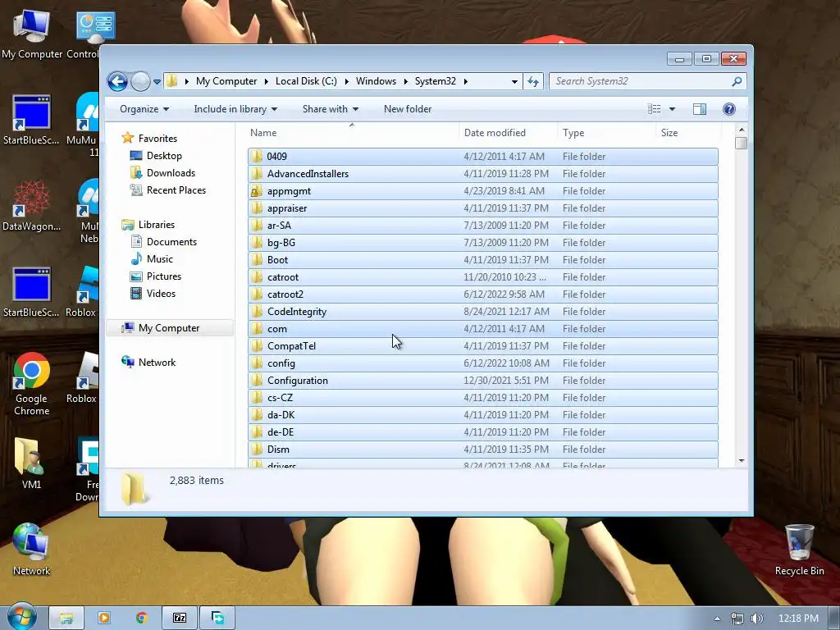840x630 pixels.
Task: Open the top StartBlueSc... desktop shortcut
Action: (x=32, y=120)
